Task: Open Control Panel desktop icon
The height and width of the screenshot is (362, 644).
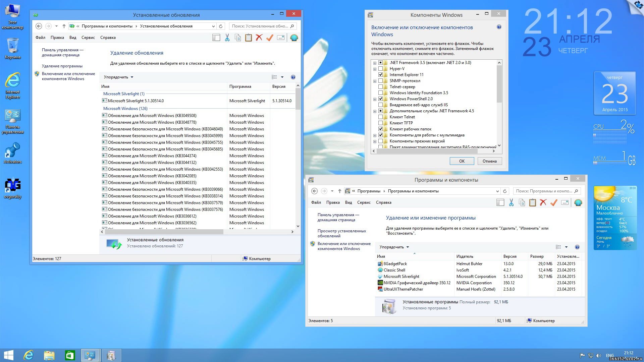Action: click(x=12, y=121)
